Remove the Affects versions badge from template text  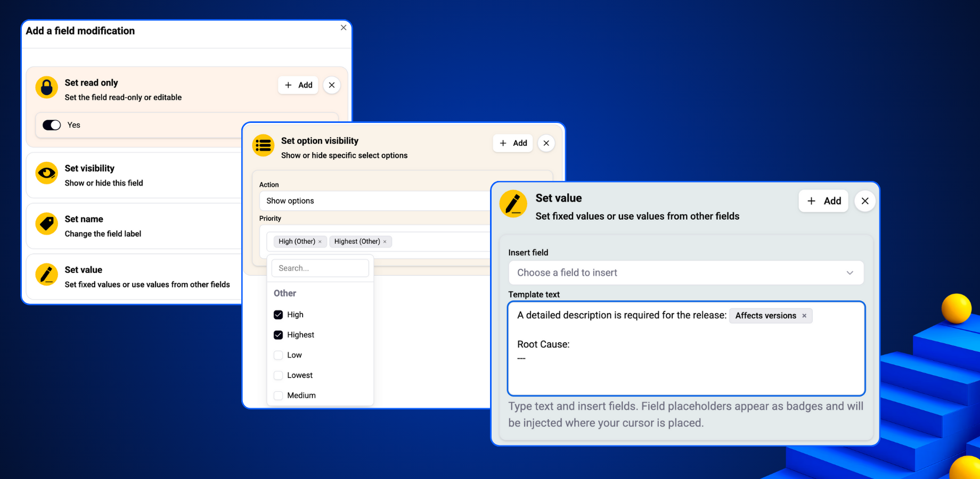click(804, 316)
